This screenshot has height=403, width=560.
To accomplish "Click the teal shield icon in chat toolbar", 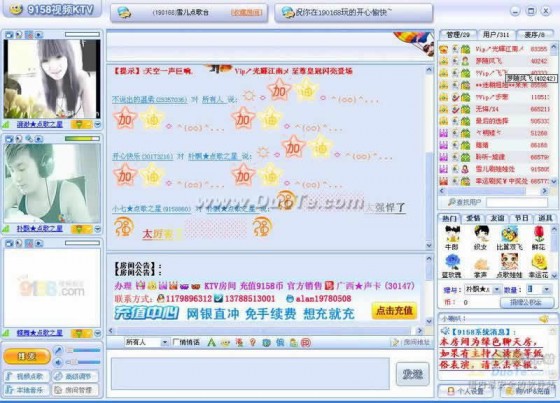I will coord(266,343).
